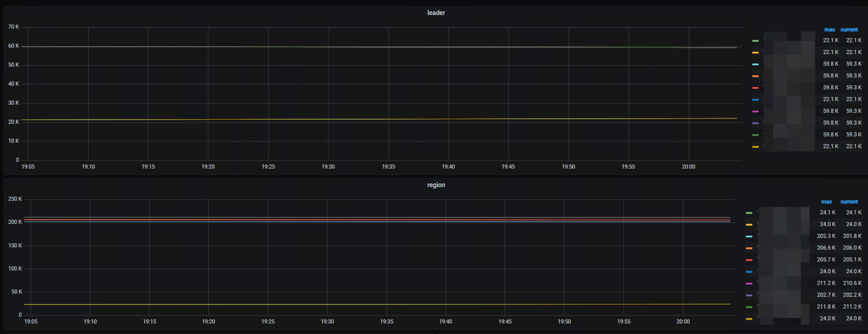Click red color swatch in leader legend

[755, 88]
